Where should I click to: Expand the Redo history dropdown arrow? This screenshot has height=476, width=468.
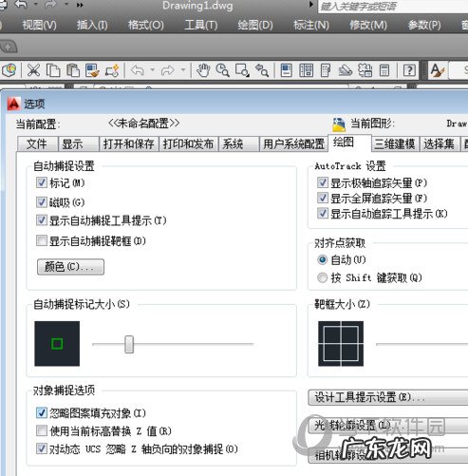[183, 69]
